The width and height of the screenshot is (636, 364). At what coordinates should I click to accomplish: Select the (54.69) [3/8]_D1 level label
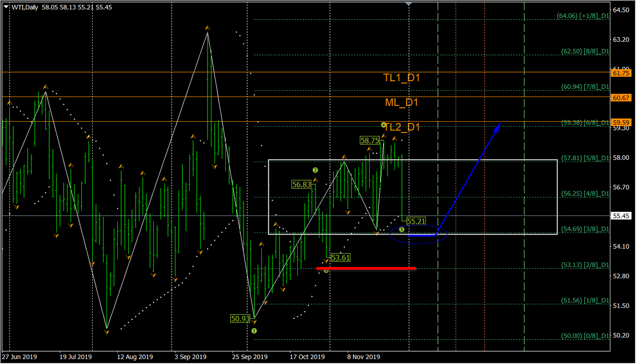click(x=586, y=229)
